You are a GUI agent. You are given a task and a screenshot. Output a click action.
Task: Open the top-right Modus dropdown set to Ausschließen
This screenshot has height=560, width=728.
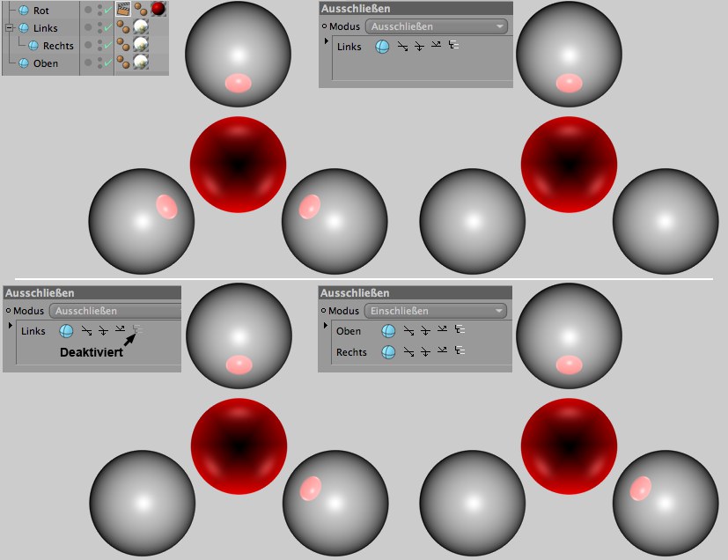pos(437,26)
